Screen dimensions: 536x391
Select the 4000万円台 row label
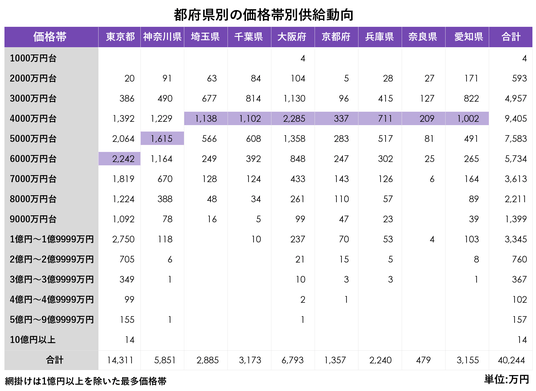(x=33, y=119)
